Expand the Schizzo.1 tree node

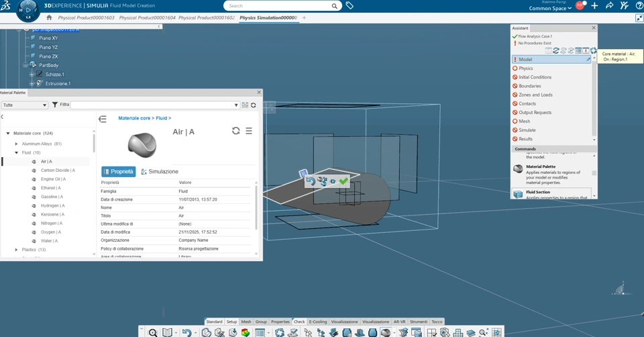(32, 75)
